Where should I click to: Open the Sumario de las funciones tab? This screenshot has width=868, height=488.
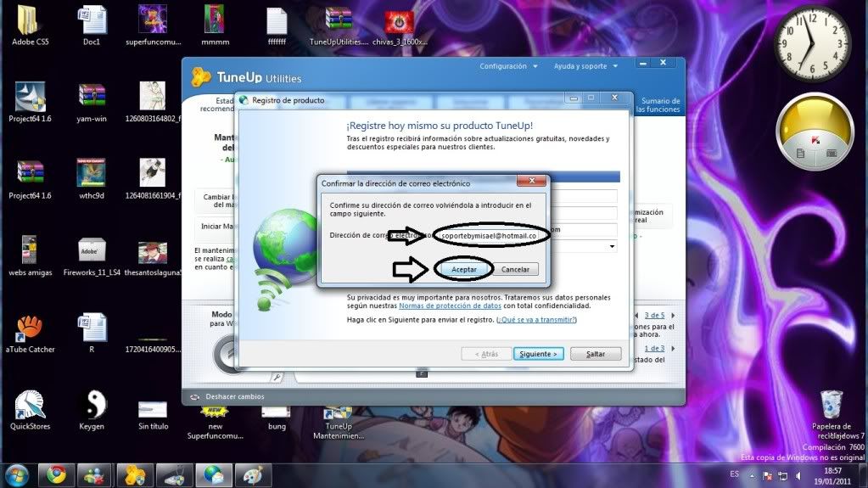click(658, 104)
